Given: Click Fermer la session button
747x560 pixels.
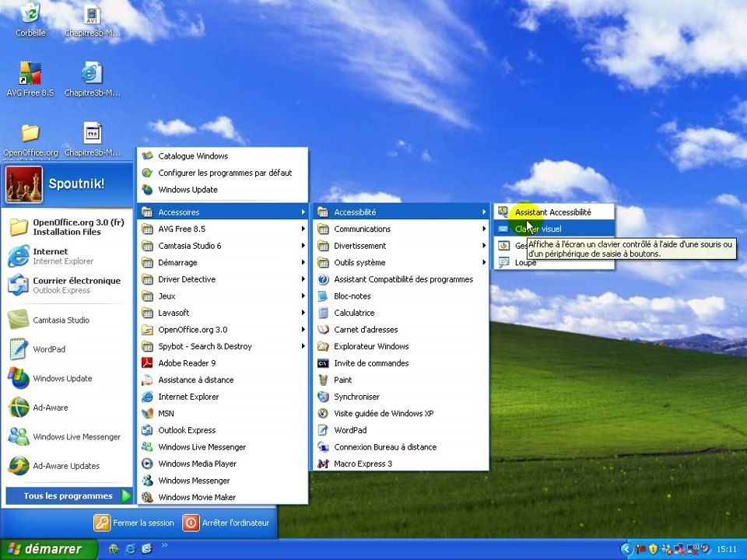Looking at the screenshot, I should (x=135, y=523).
